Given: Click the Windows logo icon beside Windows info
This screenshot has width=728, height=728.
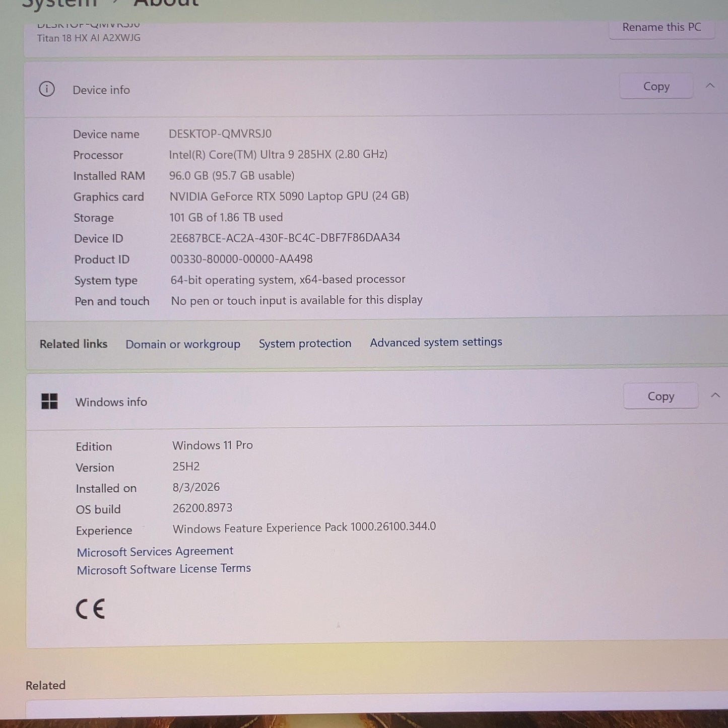Looking at the screenshot, I should click(49, 402).
